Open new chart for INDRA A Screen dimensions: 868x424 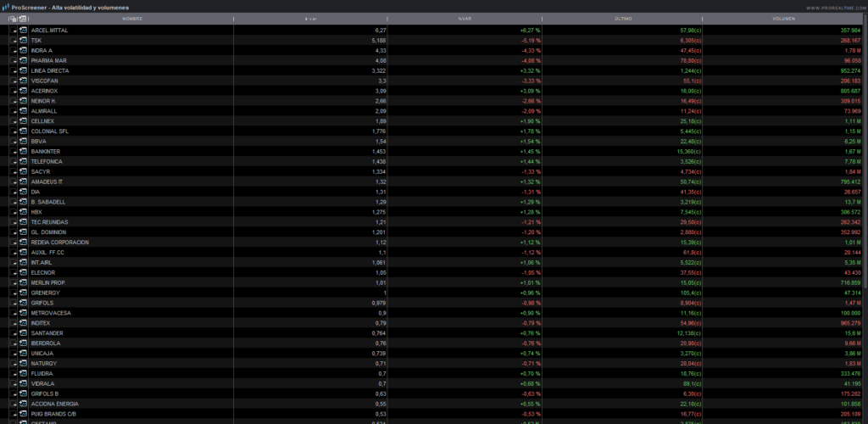point(23,50)
